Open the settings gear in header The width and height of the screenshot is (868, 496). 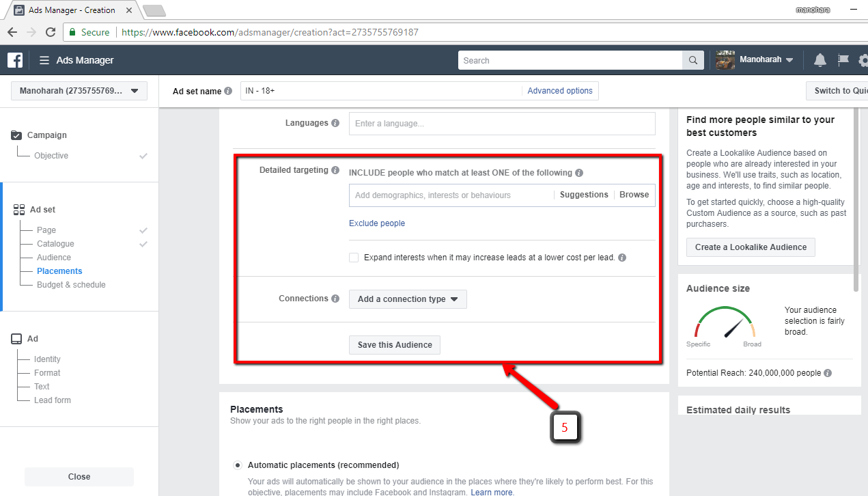(x=863, y=60)
